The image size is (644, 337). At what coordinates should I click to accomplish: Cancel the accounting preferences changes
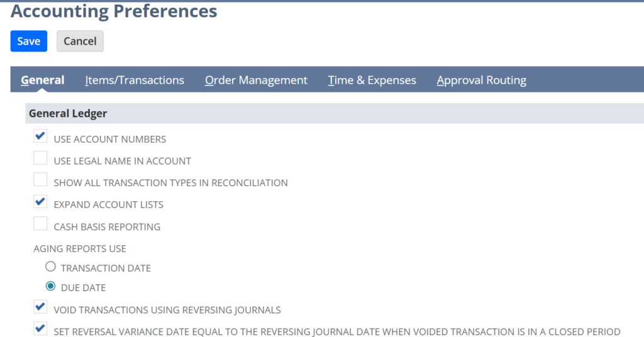80,41
